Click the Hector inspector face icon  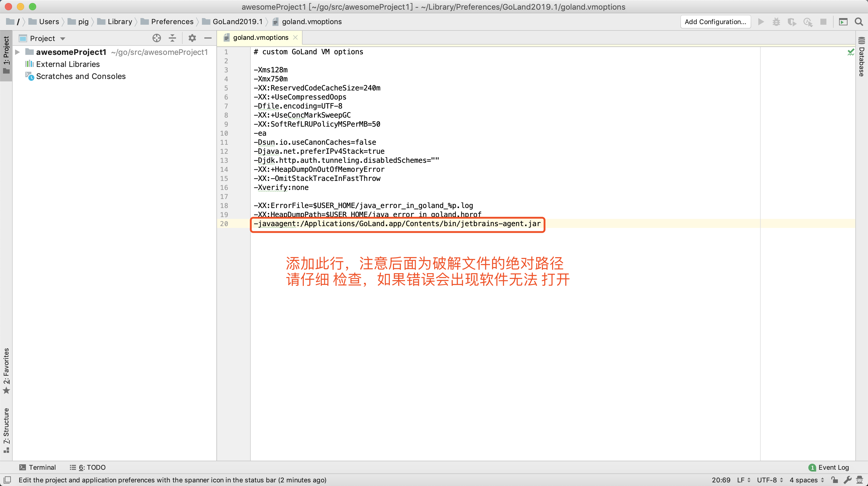(860, 480)
